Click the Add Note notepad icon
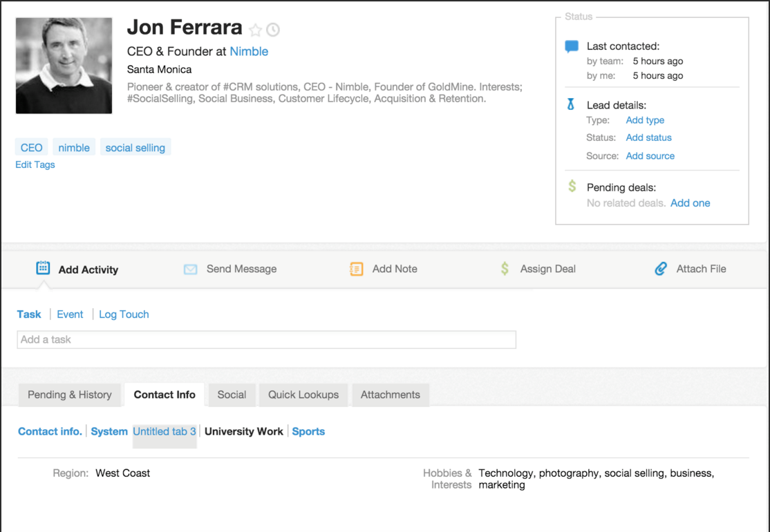 [357, 269]
